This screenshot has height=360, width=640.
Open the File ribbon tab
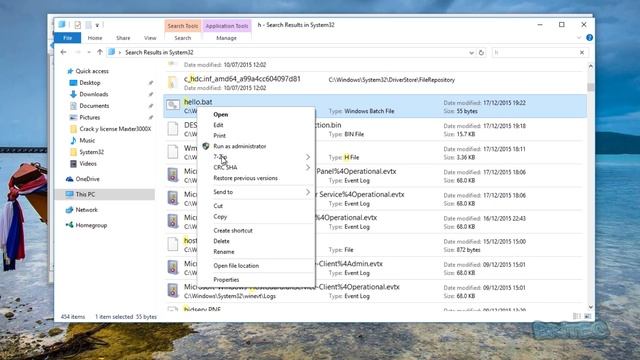67,38
